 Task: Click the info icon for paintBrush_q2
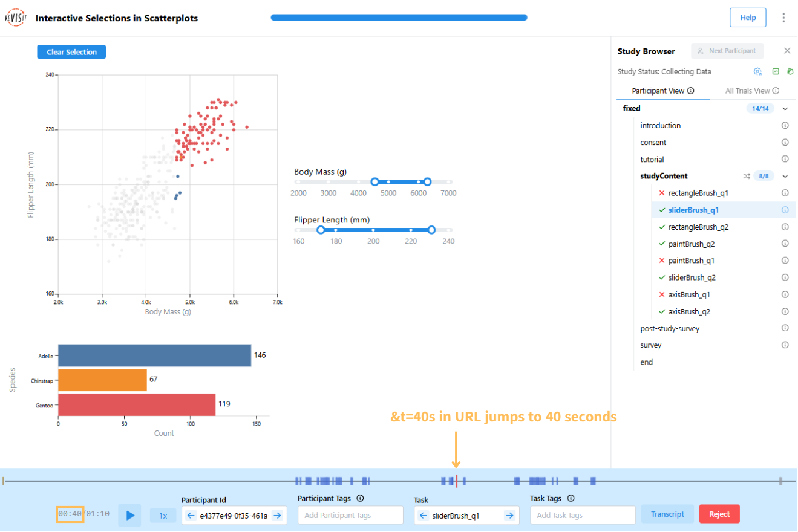click(x=785, y=244)
